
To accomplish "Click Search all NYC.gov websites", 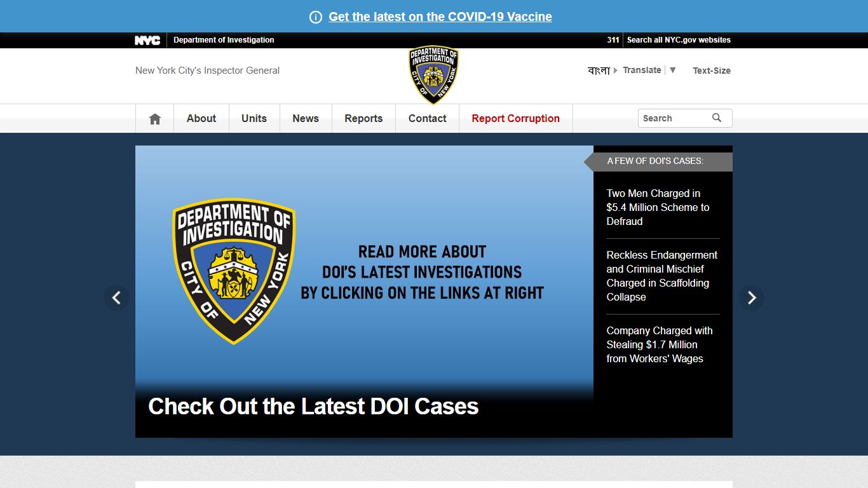I will tap(679, 40).
